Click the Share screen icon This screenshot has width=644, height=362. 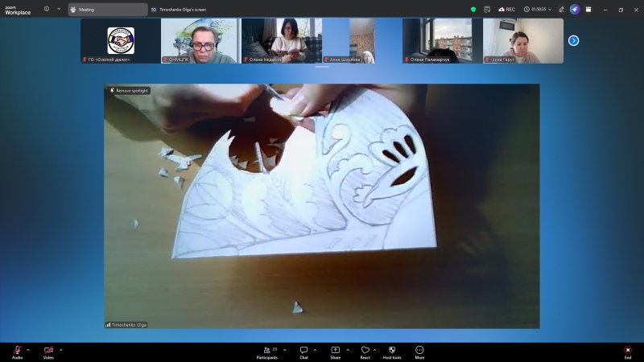click(x=335, y=351)
